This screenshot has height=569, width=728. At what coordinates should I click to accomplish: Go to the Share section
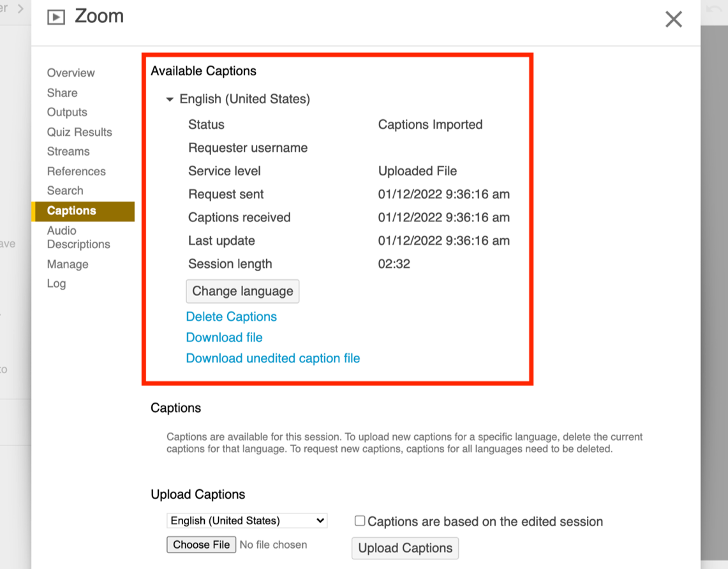click(x=63, y=93)
